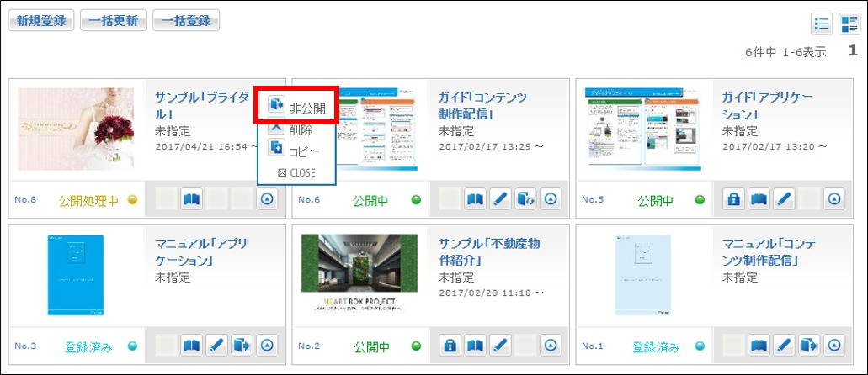Click publish arrow icon on No.1 card
Screen dimensions: 868x375
pyautogui.click(x=809, y=346)
